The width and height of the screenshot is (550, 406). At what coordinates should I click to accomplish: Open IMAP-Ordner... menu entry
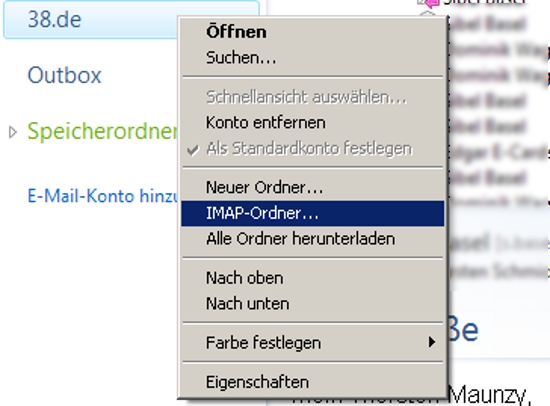click(x=313, y=213)
